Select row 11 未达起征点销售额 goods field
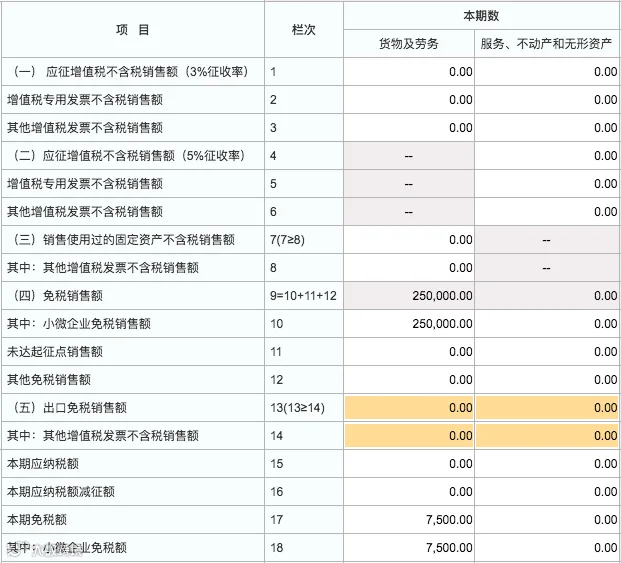Image resolution: width=621 pixels, height=563 pixels. pyautogui.click(x=409, y=352)
